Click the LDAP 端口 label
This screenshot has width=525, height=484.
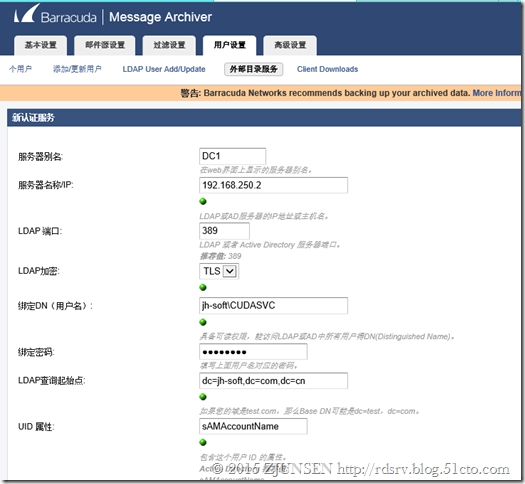coord(40,231)
